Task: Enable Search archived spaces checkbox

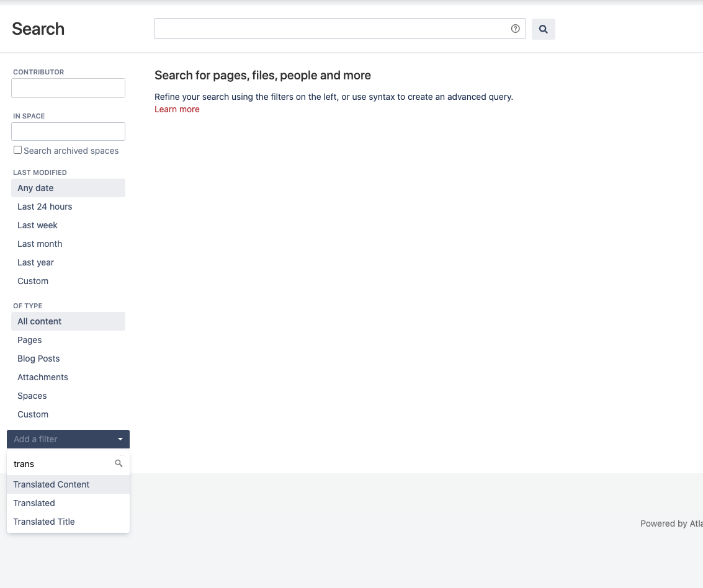Action: tap(18, 150)
